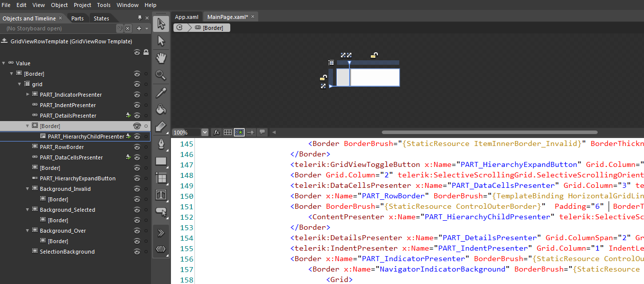The height and width of the screenshot is (284, 644).
Task: Toggle rendering of effects (fx) button
Action: point(217,132)
